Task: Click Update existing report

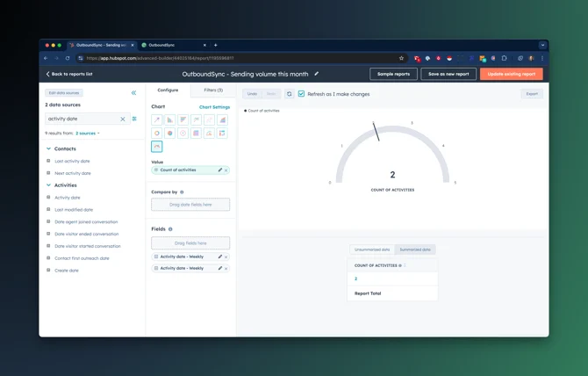Action: [x=511, y=74]
